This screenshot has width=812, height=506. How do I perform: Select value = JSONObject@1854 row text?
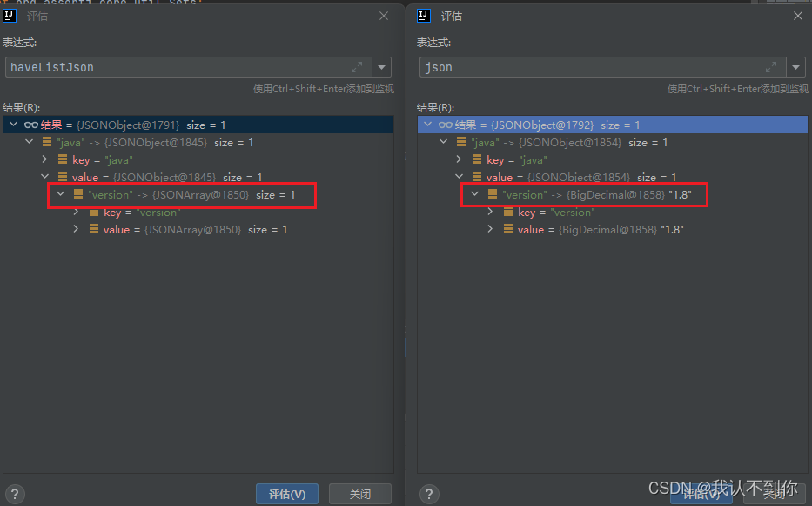tap(581, 178)
